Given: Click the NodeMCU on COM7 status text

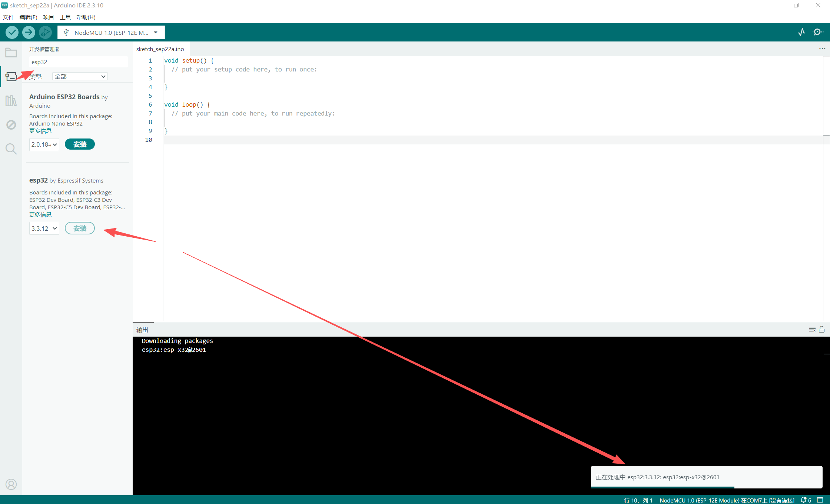Looking at the screenshot, I should 727,500.
